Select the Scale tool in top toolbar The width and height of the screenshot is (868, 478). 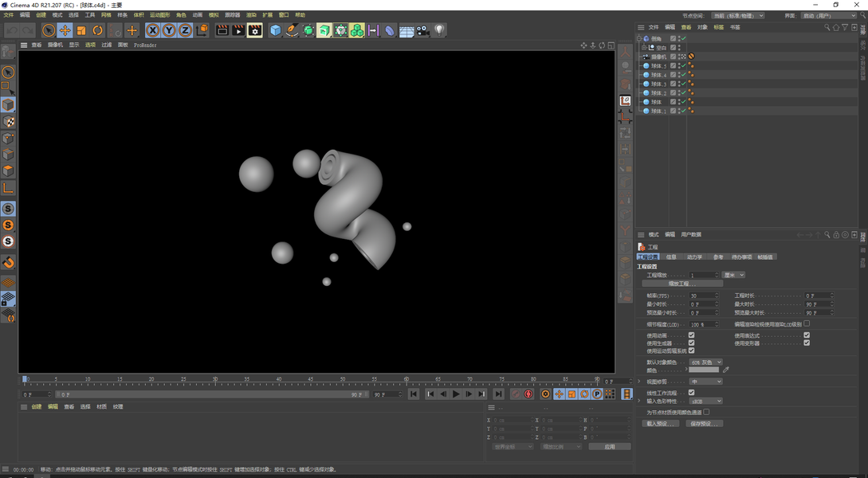[81, 30]
